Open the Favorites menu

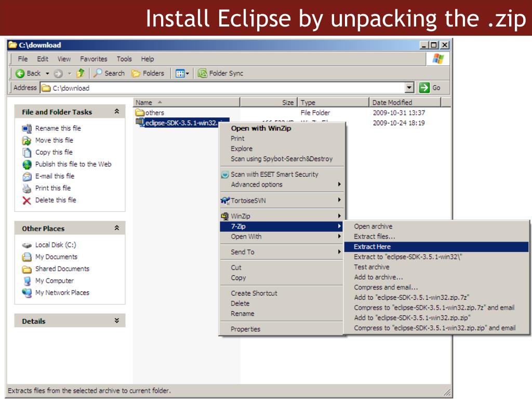[x=94, y=59]
